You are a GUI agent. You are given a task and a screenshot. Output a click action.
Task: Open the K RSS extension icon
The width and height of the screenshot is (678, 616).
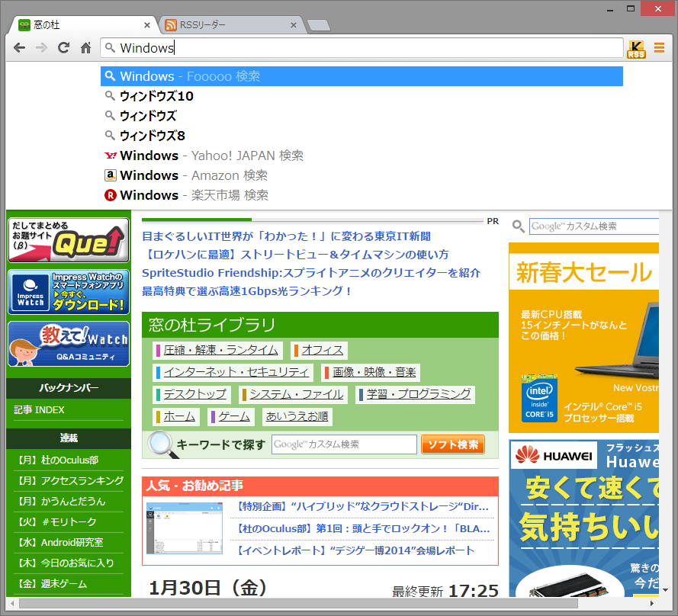pos(637,49)
